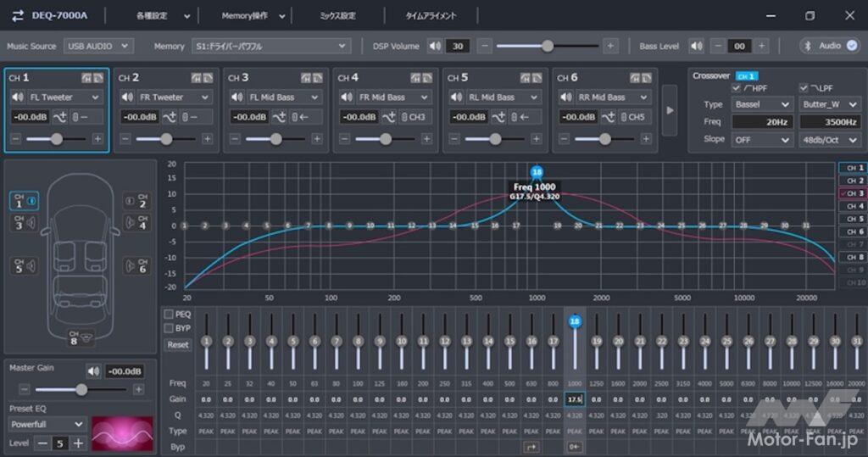The image size is (868, 457).
Task: Click the Bluetooth Audio button
Action: point(829,46)
